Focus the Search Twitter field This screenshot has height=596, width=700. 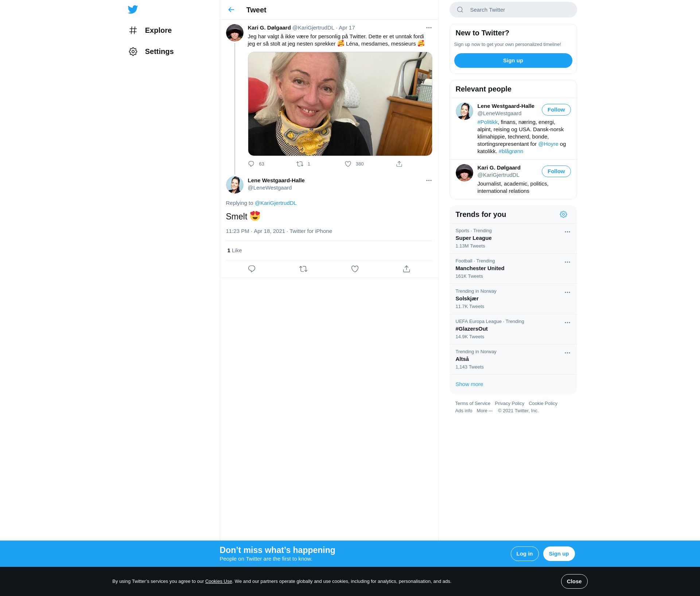[513, 10]
